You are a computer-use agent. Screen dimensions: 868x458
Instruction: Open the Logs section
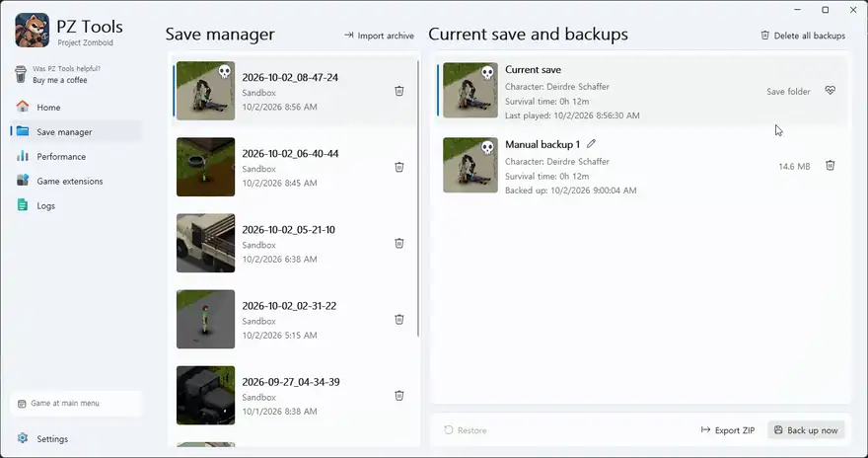(76, 205)
